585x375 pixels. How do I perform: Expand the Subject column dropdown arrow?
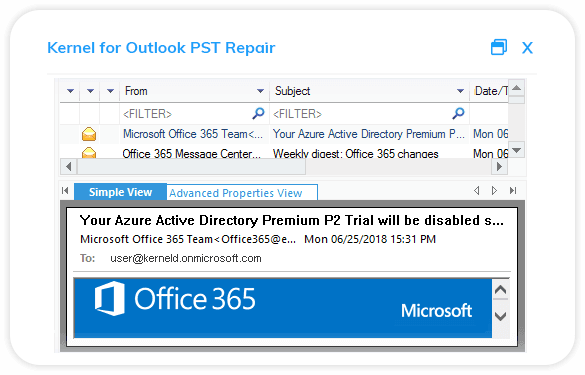click(460, 91)
